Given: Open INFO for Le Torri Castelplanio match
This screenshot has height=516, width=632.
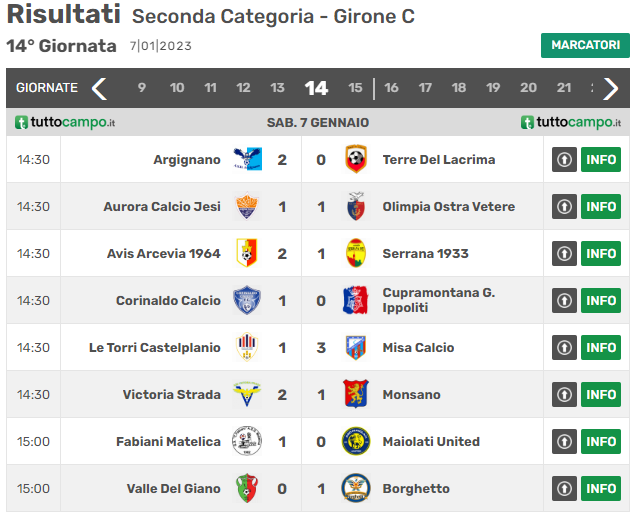Looking at the screenshot, I should click(x=601, y=347).
